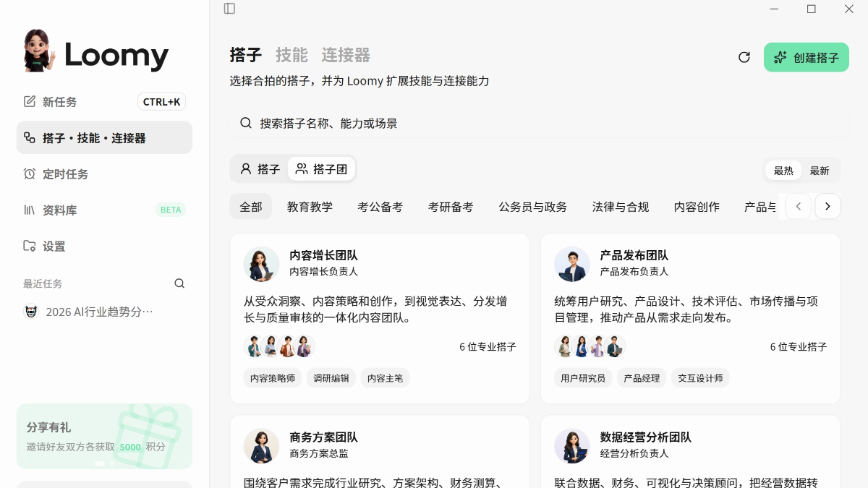Screen dimensions: 868x488
Task: Show previous categories with left chevron
Action: [798, 206]
